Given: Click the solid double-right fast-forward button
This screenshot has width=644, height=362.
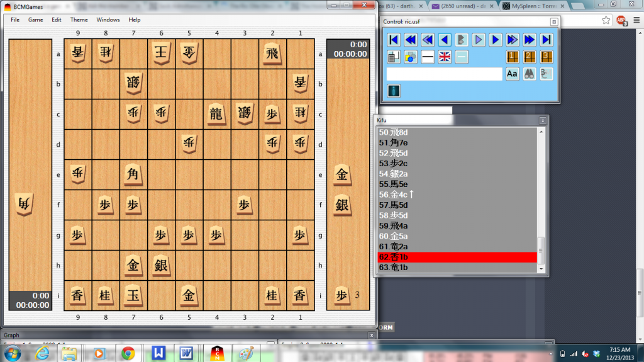Looking at the screenshot, I should point(530,40).
